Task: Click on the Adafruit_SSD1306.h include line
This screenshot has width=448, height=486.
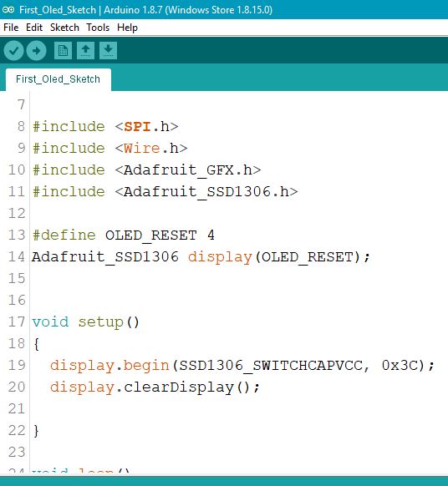Action: point(165,191)
